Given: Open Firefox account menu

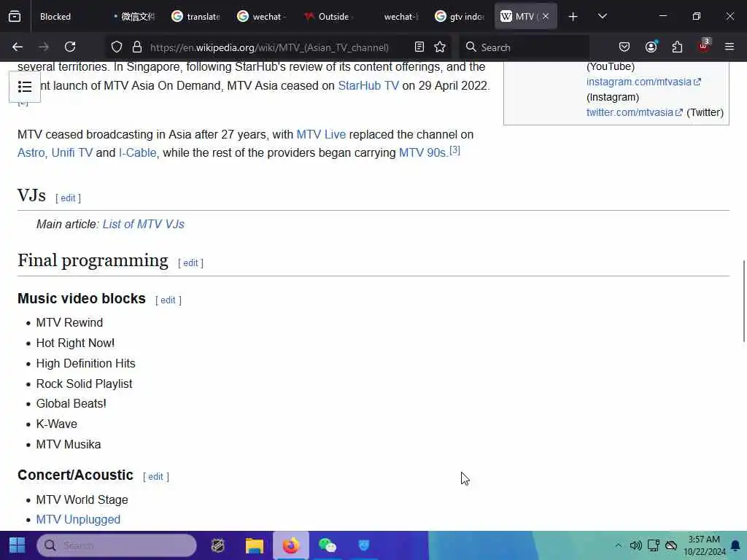Looking at the screenshot, I should (651, 47).
